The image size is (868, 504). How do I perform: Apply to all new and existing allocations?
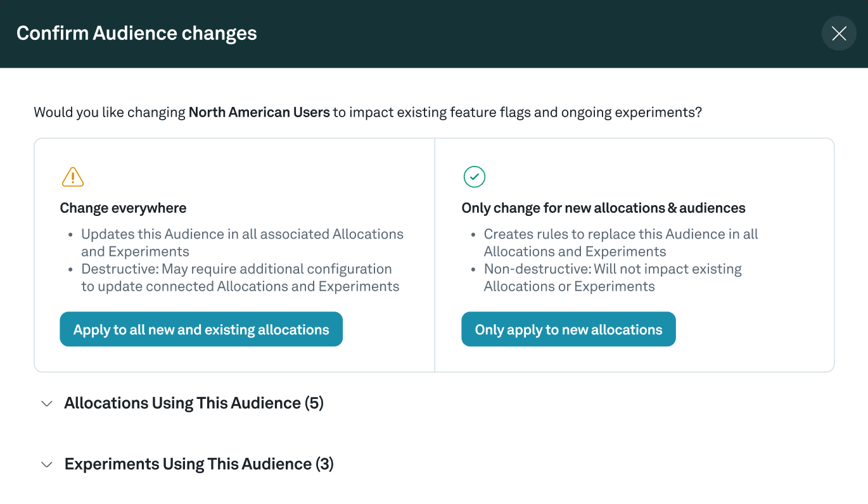coord(201,329)
